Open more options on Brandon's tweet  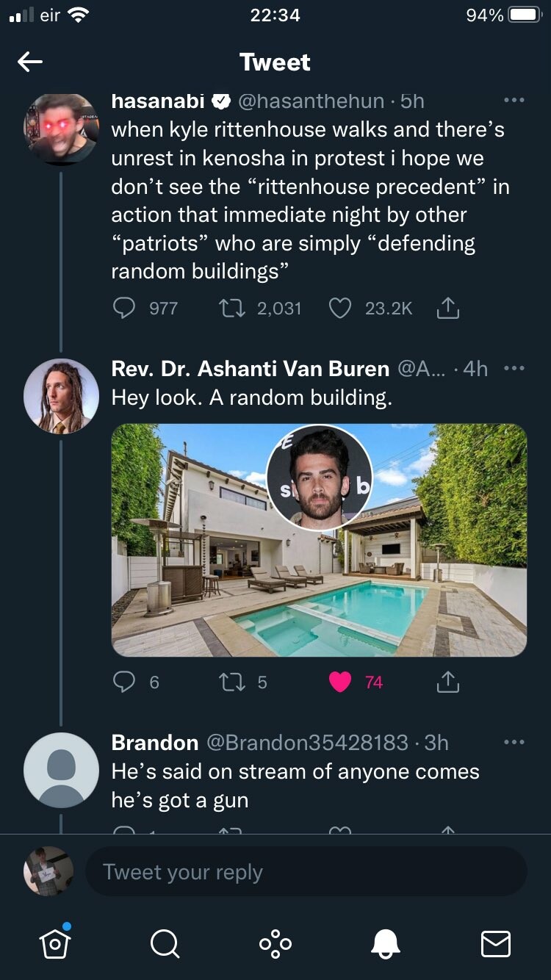pos(514,743)
